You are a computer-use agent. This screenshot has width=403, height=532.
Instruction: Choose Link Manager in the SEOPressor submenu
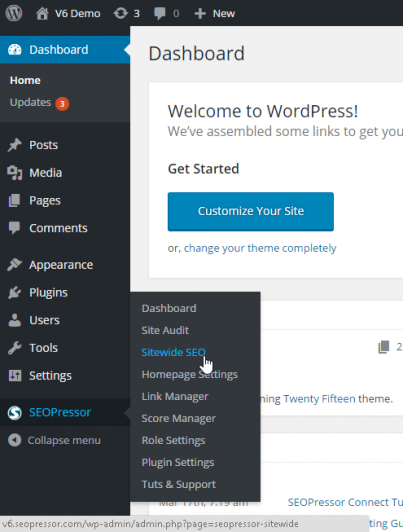click(175, 396)
